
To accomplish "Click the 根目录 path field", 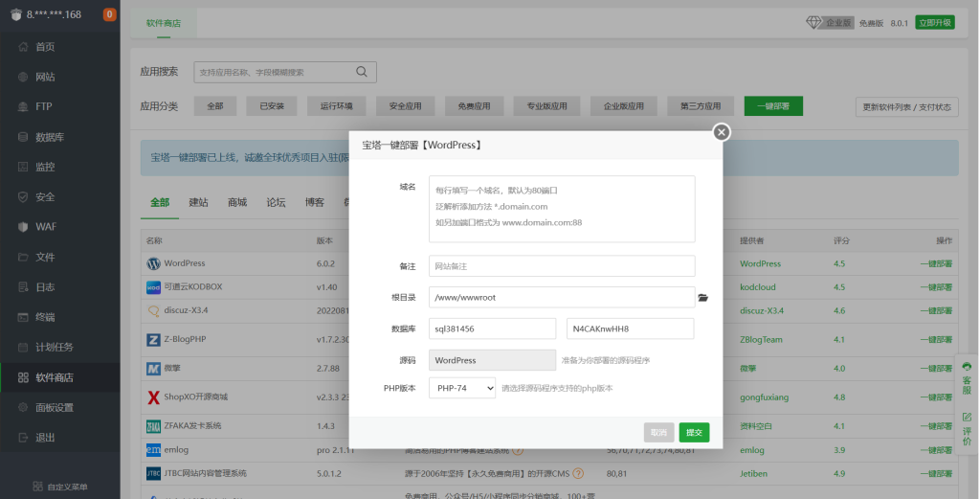I will 562,297.
